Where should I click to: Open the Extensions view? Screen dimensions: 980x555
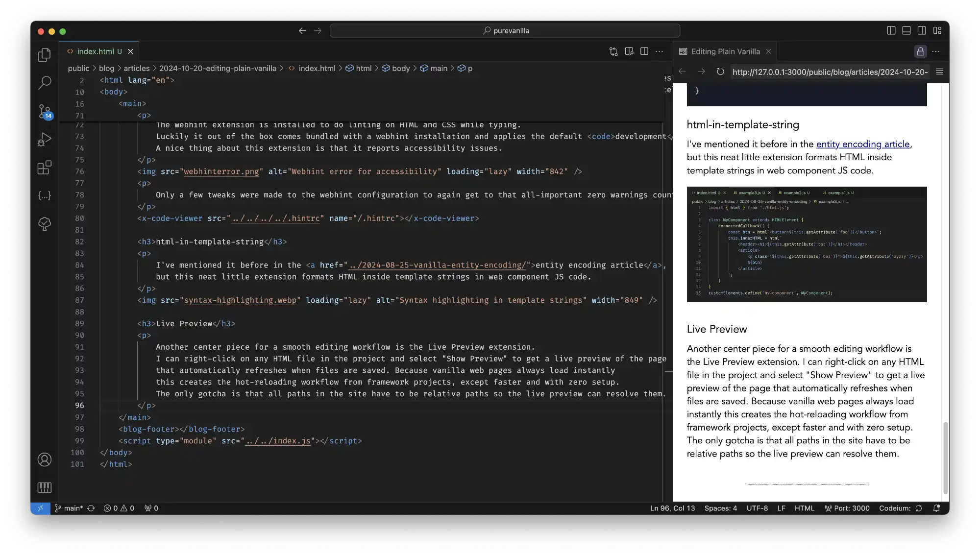pos(45,168)
